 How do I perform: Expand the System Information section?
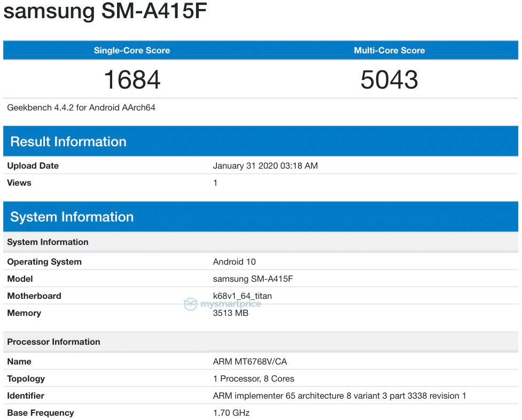coord(71,217)
